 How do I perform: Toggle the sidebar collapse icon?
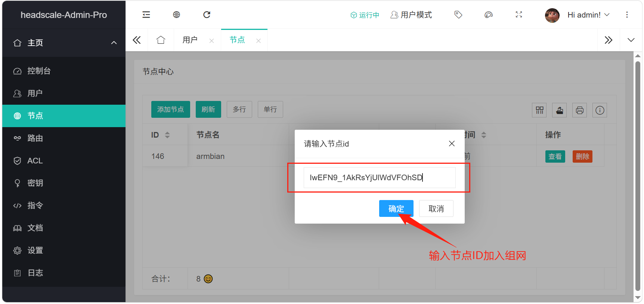[146, 15]
